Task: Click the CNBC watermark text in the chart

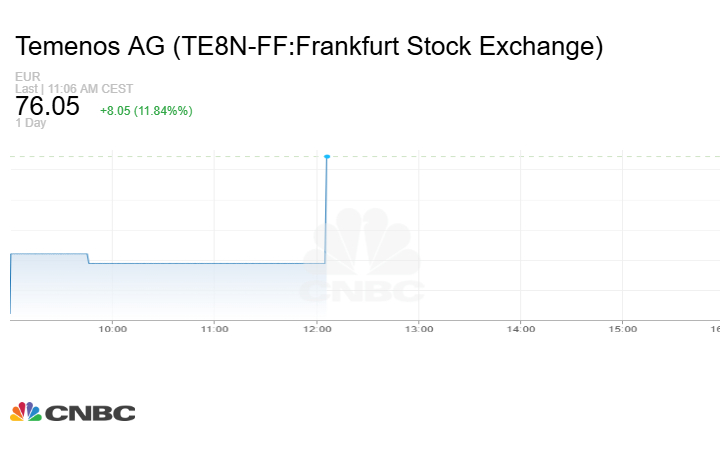Action: click(362, 291)
